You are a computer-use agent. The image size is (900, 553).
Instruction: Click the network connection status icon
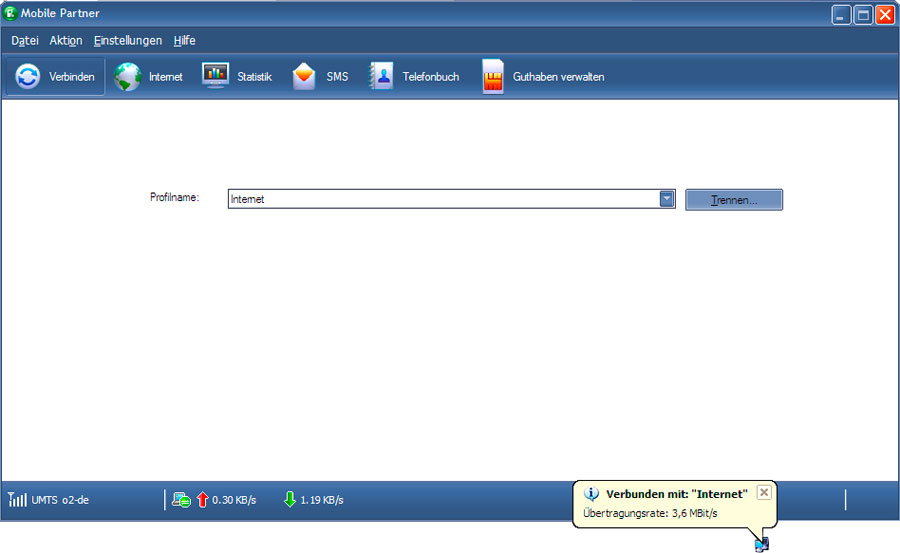(181, 500)
